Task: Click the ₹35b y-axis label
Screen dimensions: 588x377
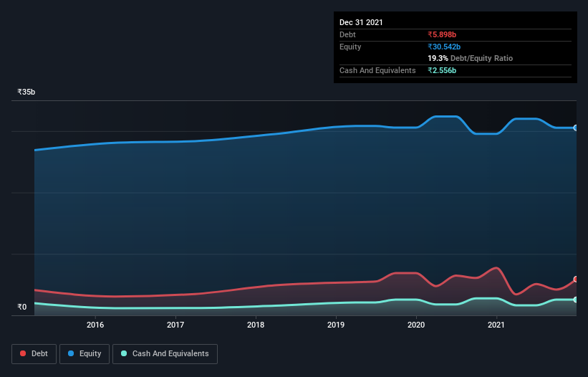Action: point(26,92)
